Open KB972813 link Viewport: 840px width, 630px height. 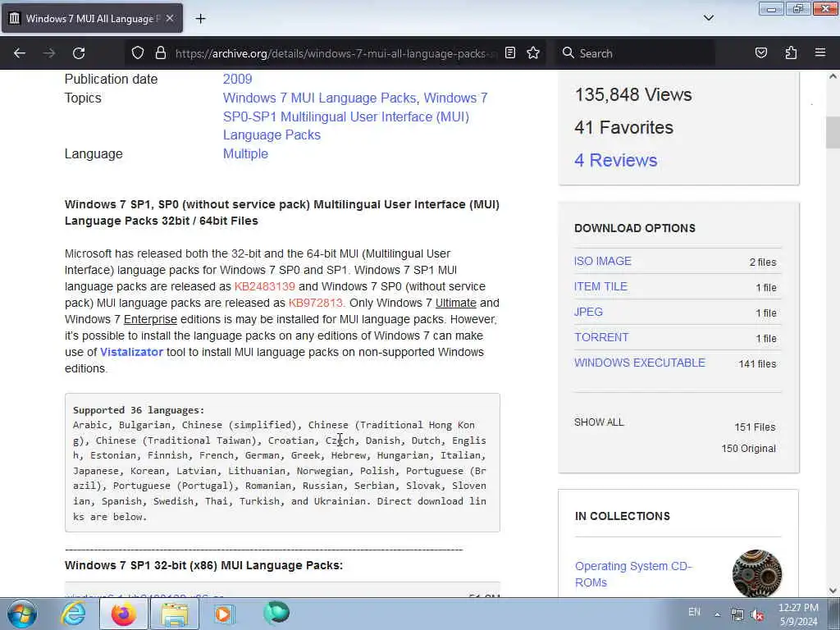click(316, 304)
